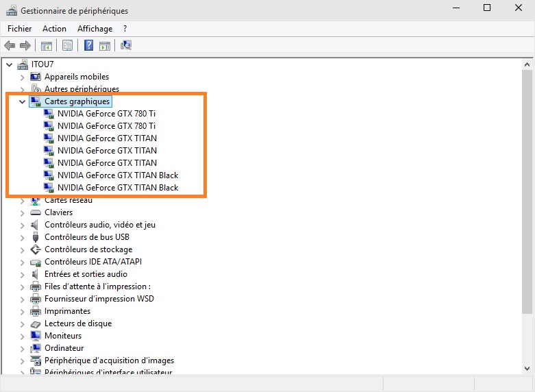Click the printer icon beside Files d'attente à l'impression
Image resolution: width=535 pixels, height=392 pixels.
(x=36, y=286)
